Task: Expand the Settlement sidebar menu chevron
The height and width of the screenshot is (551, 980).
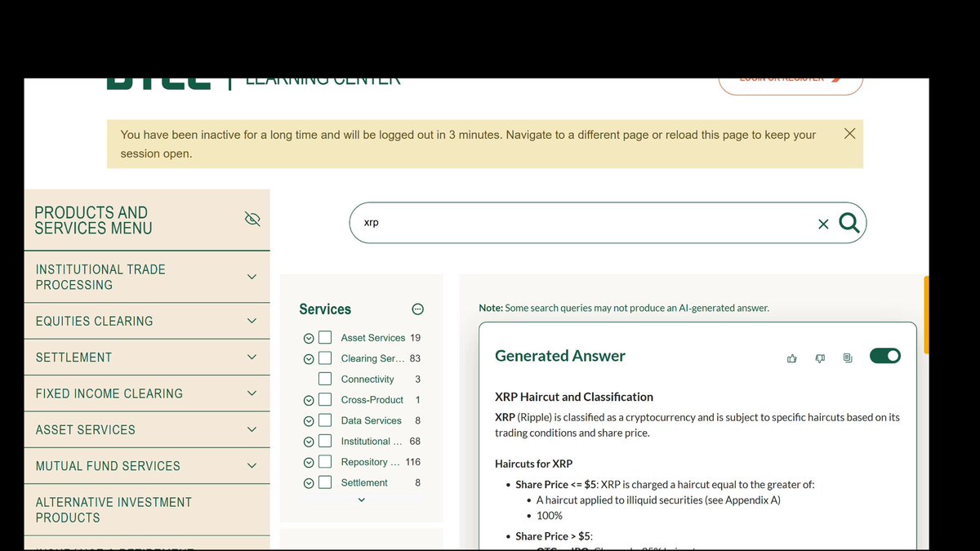Action: point(252,357)
